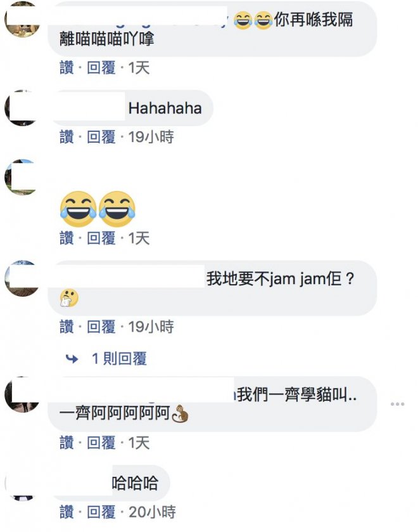Like the laughing emoji sticker comment

66,238
